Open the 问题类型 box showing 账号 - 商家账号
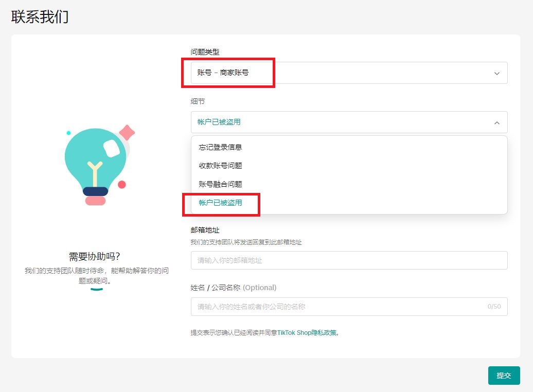 coord(340,73)
